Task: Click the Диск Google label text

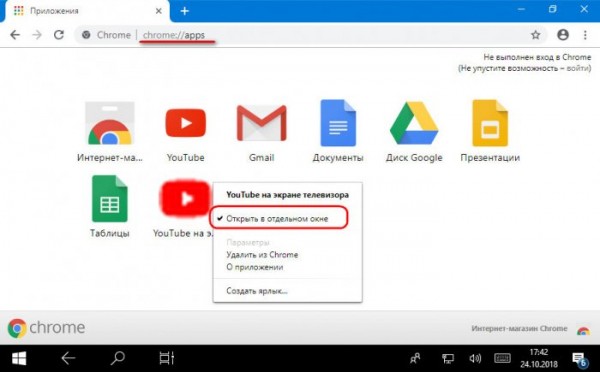Action: click(414, 158)
